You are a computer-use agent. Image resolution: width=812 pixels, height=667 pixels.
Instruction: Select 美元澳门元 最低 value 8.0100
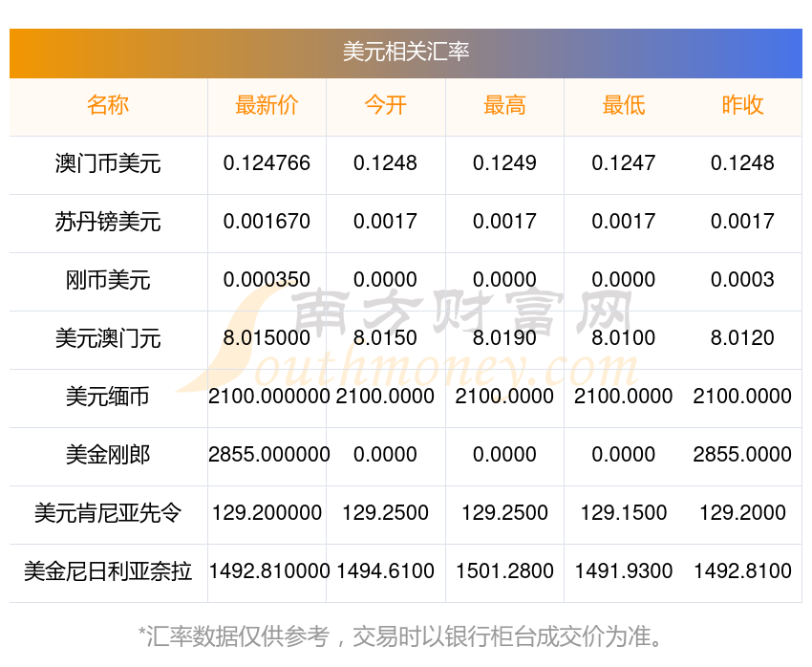(x=624, y=338)
